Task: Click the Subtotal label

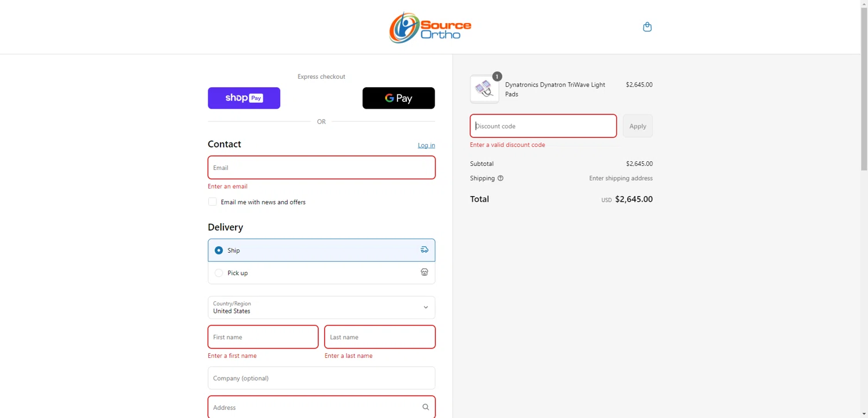Action: 481,164
